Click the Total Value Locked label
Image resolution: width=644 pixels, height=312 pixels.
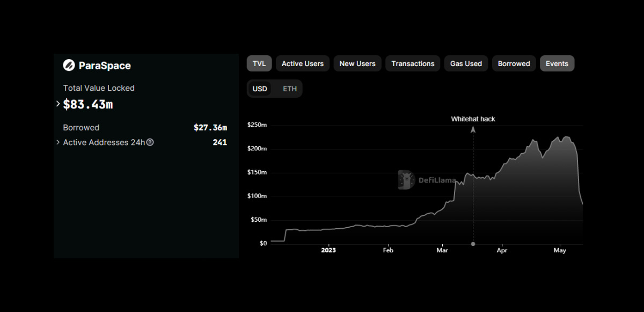tap(99, 88)
